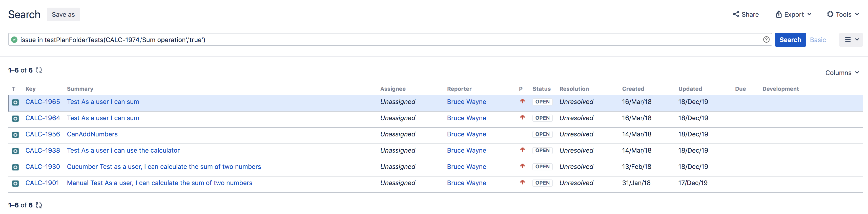The width and height of the screenshot is (868, 214).
Task: Open issue key CALC-1964
Action: pyautogui.click(x=43, y=118)
